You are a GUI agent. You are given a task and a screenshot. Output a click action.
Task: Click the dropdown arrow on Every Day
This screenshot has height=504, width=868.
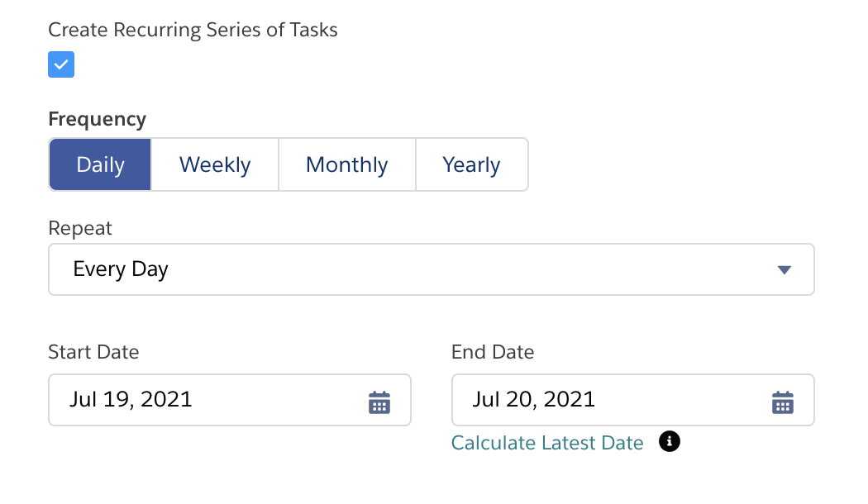click(x=785, y=269)
